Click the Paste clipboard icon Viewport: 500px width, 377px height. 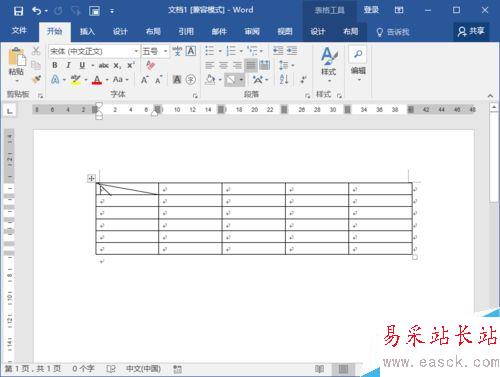coord(16,57)
